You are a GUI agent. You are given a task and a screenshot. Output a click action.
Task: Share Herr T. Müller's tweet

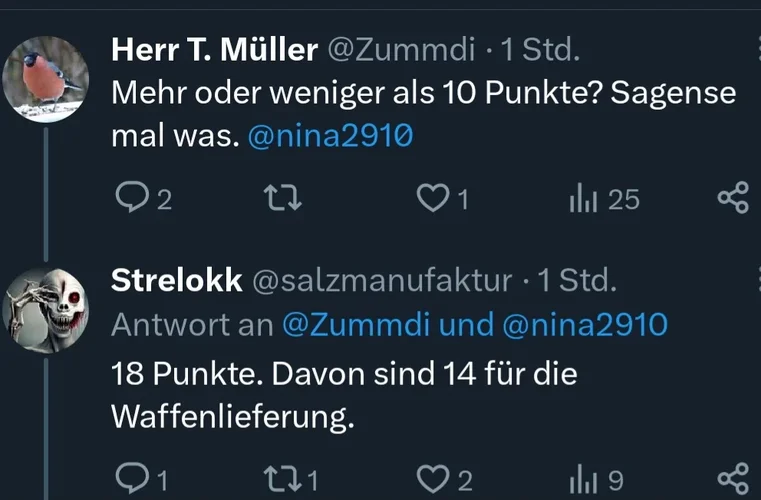click(733, 199)
